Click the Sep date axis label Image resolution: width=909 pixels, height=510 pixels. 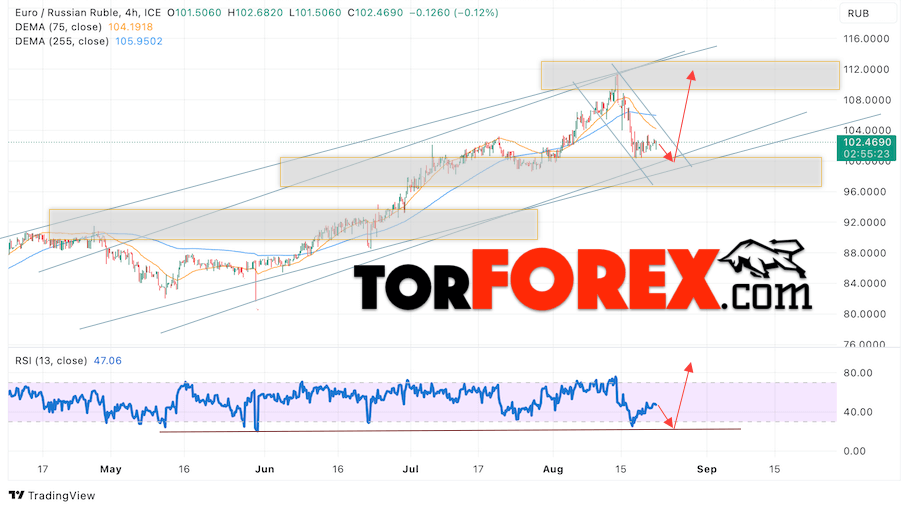[707, 469]
